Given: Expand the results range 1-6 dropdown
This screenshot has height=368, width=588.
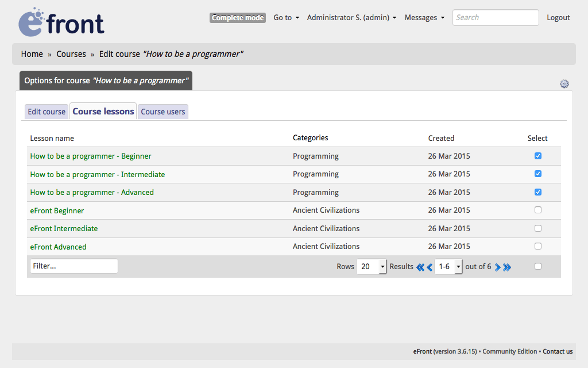Looking at the screenshot, I should [x=448, y=267].
